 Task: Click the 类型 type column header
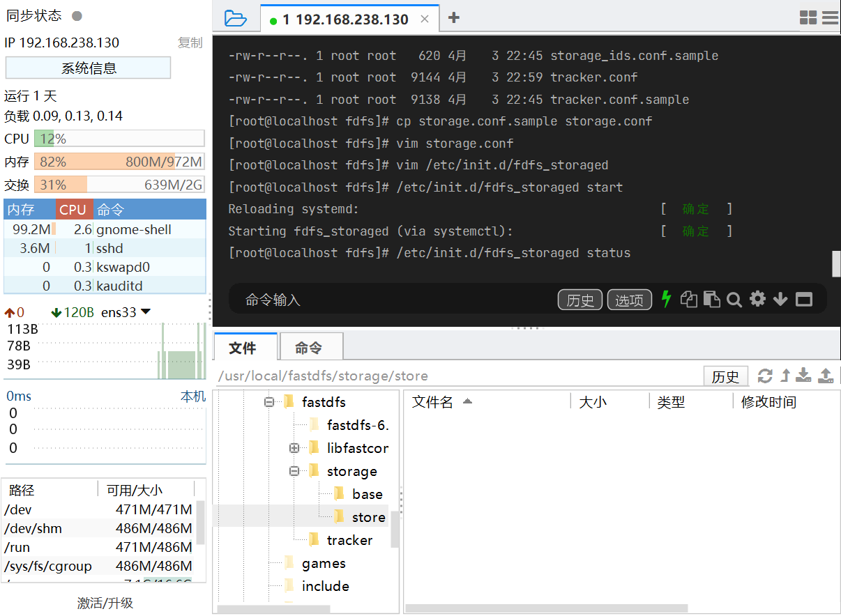pos(691,402)
